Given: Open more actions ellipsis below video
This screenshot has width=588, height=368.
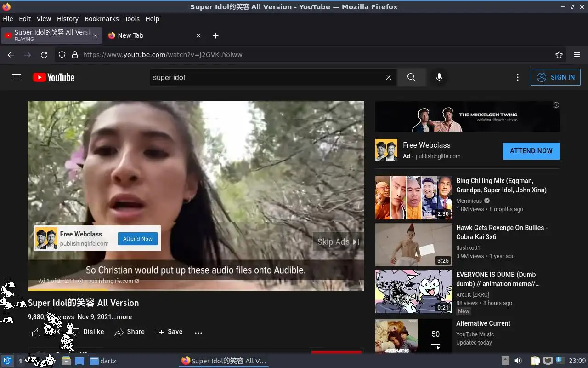Looking at the screenshot, I should [198, 332].
